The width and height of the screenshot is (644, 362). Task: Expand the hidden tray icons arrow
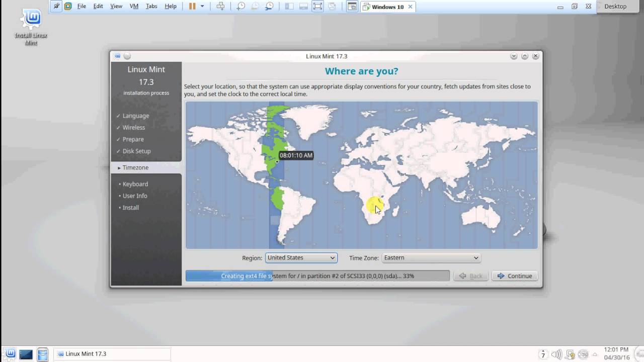[595, 354]
